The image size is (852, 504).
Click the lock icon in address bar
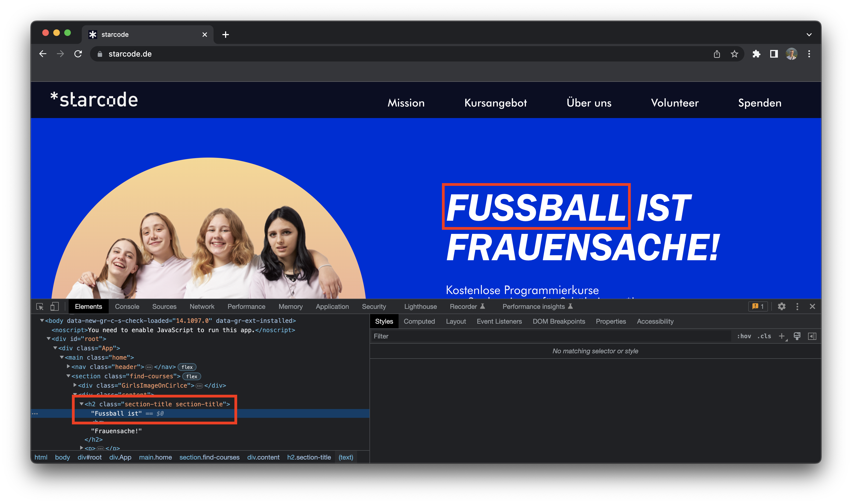[100, 54]
